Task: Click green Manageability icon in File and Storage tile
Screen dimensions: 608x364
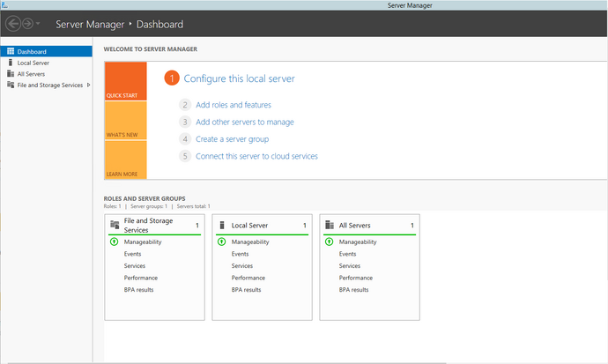Action: 114,241
